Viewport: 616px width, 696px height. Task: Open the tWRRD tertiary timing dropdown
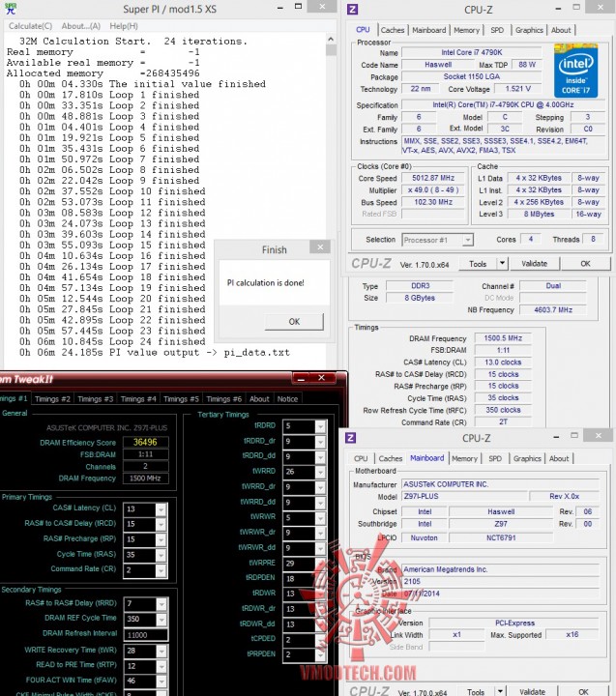[320, 472]
